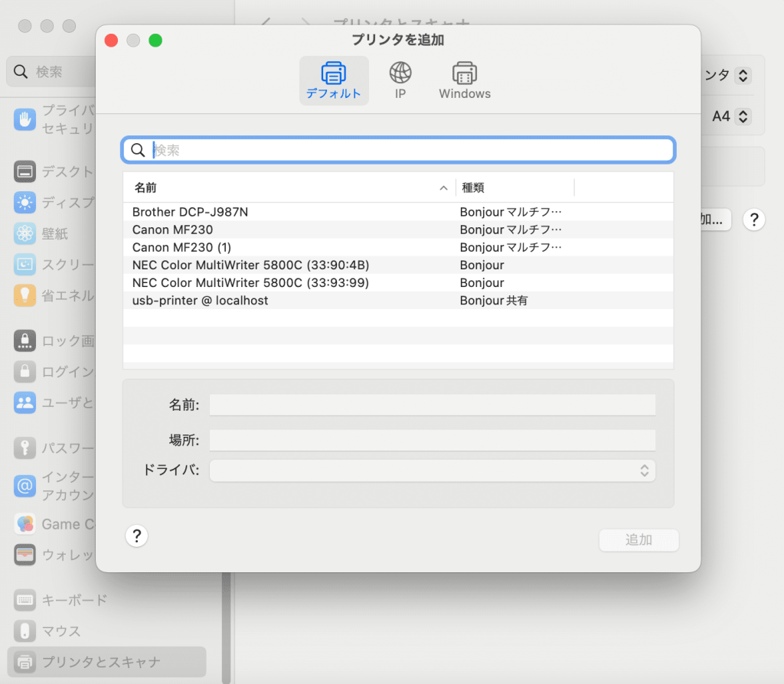Open the Passwords key sidebar icon
This screenshot has height=684, width=784.
(25, 448)
